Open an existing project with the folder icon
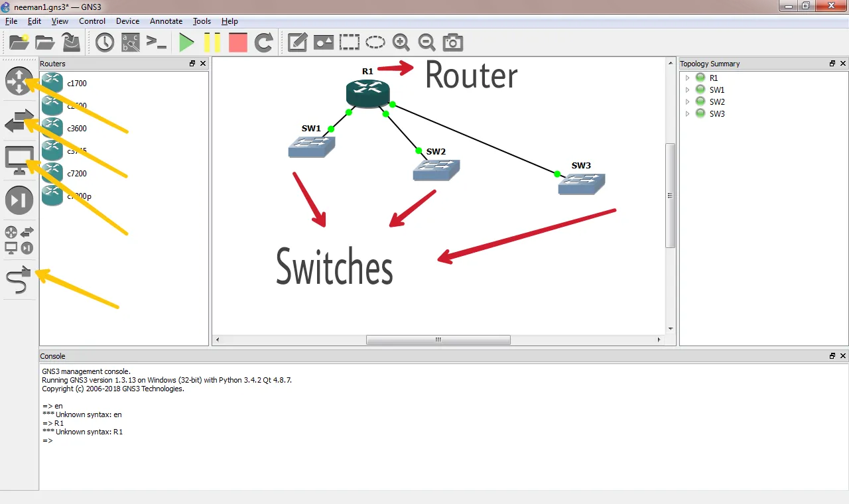The image size is (849, 504). (45, 43)
